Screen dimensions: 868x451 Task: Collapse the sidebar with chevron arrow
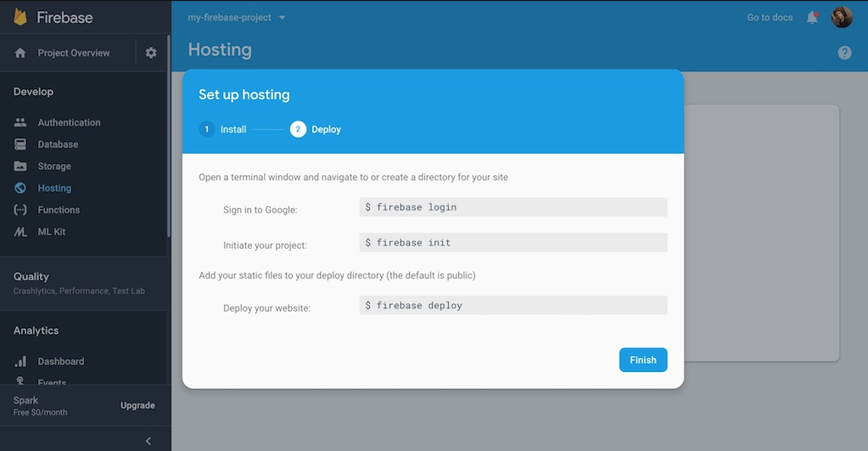pyautogui.click(x=148, y=441)
